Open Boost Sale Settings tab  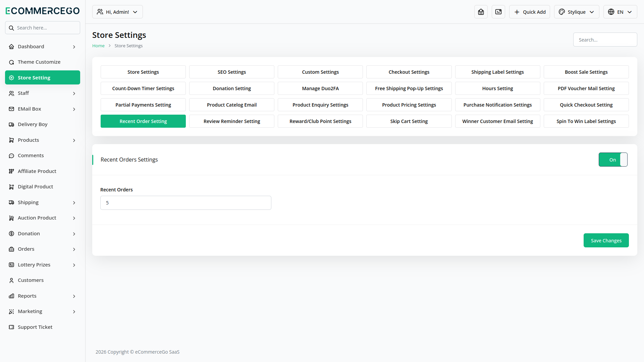click(x=586, y=72)
